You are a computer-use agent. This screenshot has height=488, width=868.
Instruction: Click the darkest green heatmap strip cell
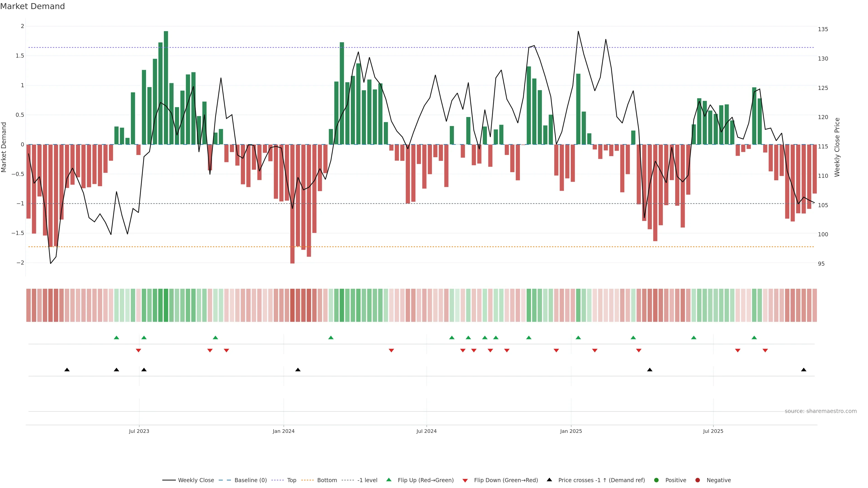point(166,305)
